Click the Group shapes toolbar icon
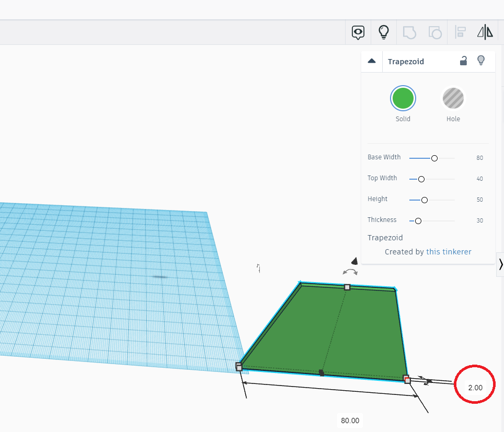 (409, 32)
